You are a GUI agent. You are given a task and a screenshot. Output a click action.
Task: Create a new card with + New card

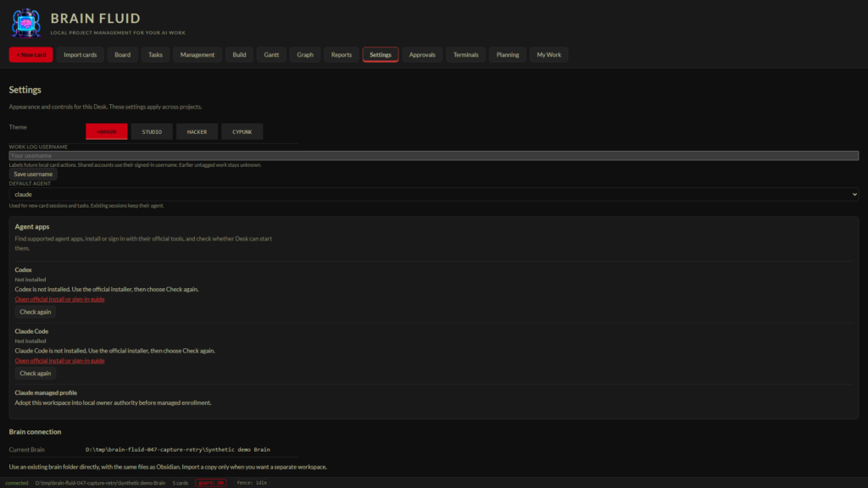point(31,55)
